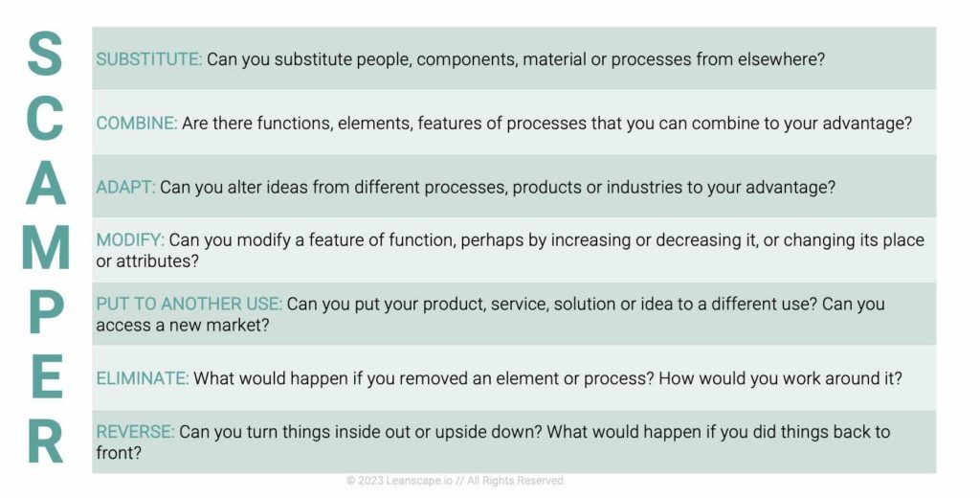This screenshot has height=498, width=980.
Task: Click the large letter S
Action: coord(45,55)
